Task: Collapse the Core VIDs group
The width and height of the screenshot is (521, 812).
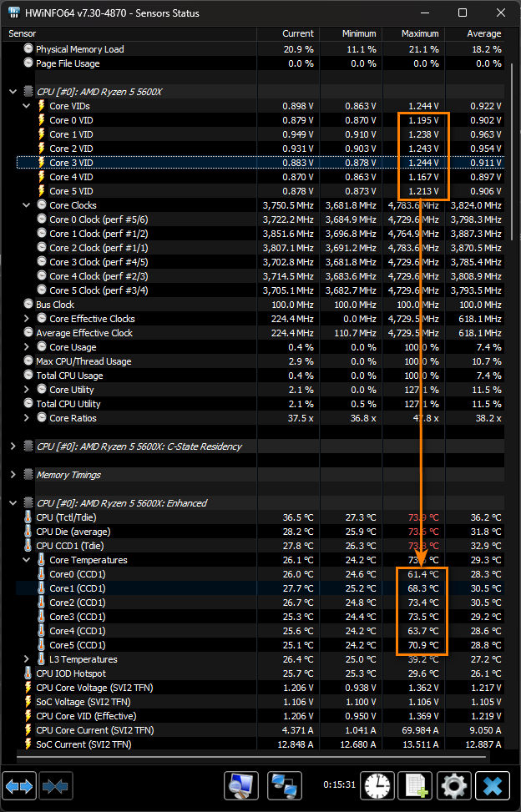Action: 28,106
